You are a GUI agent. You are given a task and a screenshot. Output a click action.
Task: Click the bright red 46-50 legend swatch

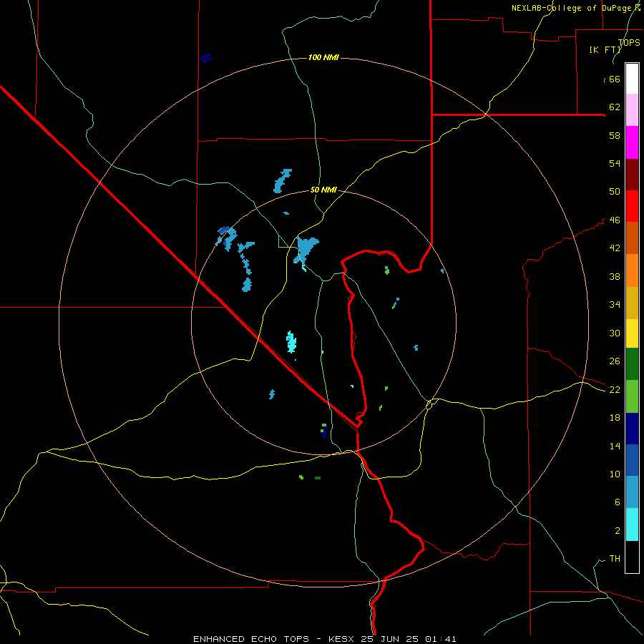click(632, 206)
